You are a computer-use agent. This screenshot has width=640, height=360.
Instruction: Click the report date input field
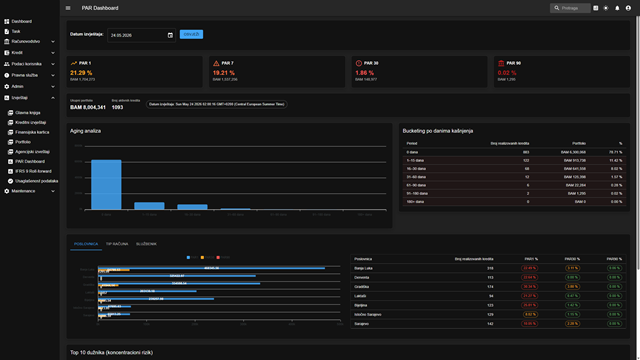point(141,36)
